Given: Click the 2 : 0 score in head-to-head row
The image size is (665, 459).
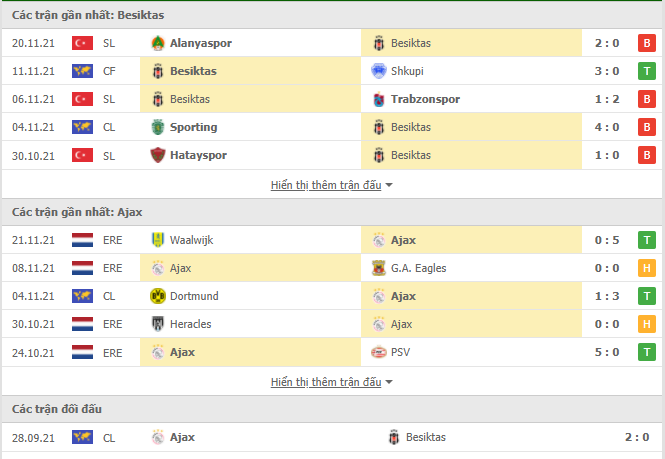Looking at the screenshot, I should 637,437.
